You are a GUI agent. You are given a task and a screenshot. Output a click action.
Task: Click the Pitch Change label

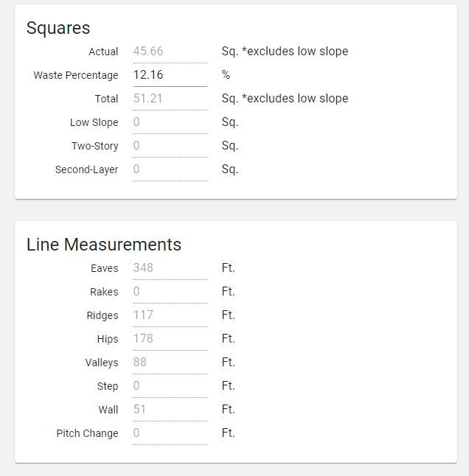(x=88, y=433)
